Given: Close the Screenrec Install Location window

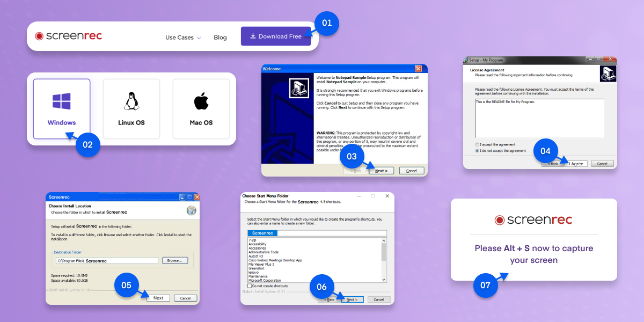Looking at the screenshot, I should point(196,197).
